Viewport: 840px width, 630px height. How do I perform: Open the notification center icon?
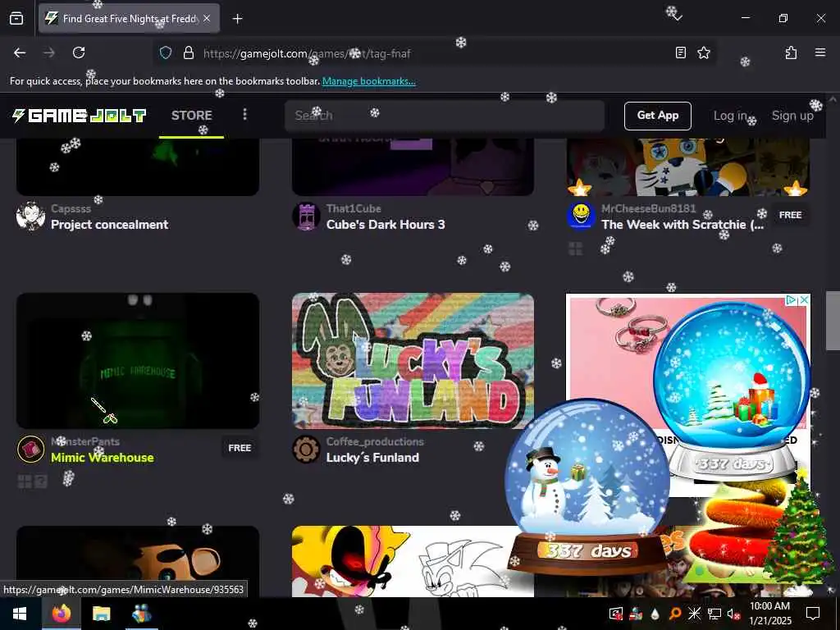[813, 614]
